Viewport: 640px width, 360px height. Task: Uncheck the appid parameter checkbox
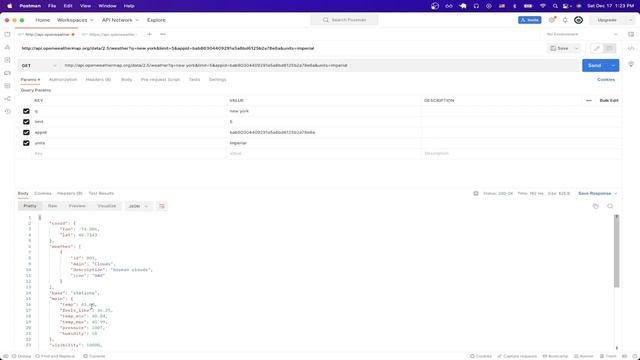(x=26, y=132)
